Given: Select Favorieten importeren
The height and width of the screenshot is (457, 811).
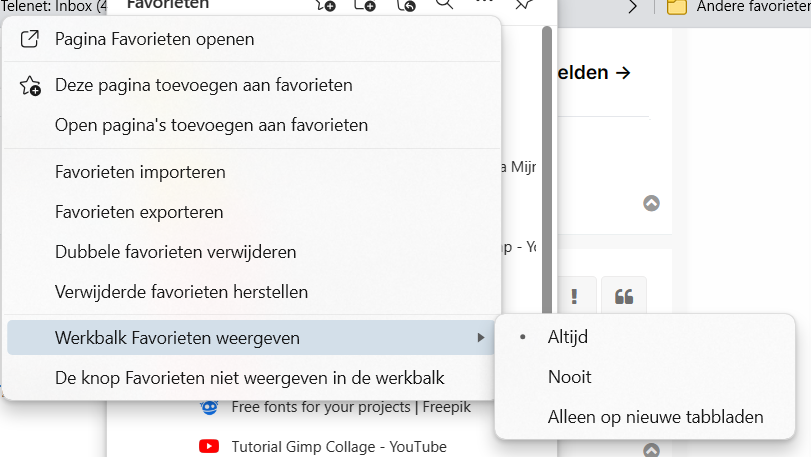Looking at the screenshot, I should click(x=252, y=172).
